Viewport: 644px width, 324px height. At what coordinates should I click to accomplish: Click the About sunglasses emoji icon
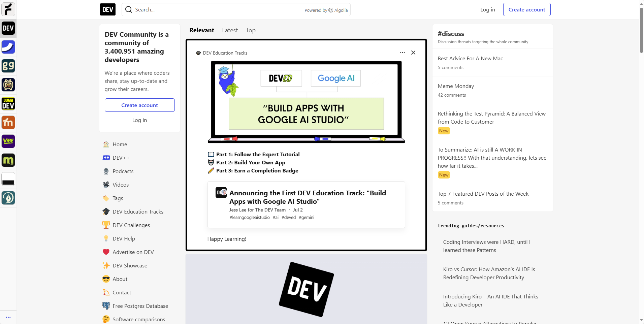(x=106, y=279)
